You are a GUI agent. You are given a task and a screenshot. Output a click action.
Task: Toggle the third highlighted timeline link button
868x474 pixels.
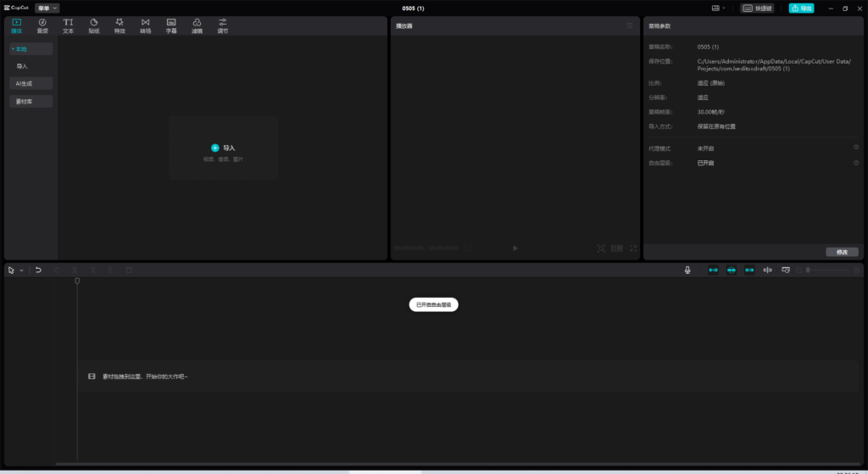(x=749, y=270)
